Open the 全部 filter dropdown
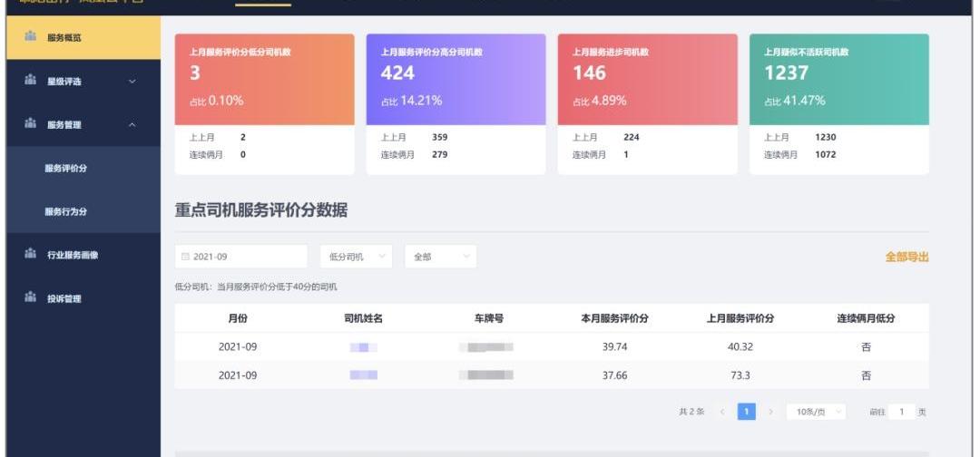This screenshot has height=457, width=980. (440, 258)
